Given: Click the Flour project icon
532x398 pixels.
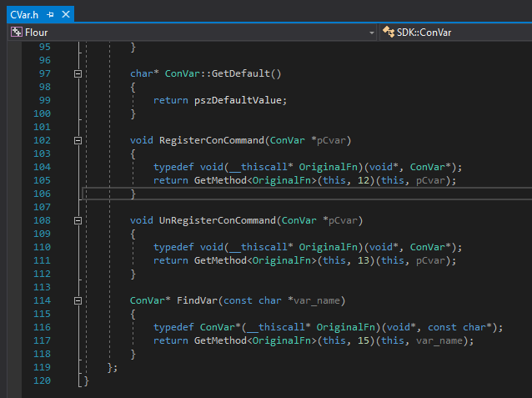Looking at the screenshot, I should (16, 33).
